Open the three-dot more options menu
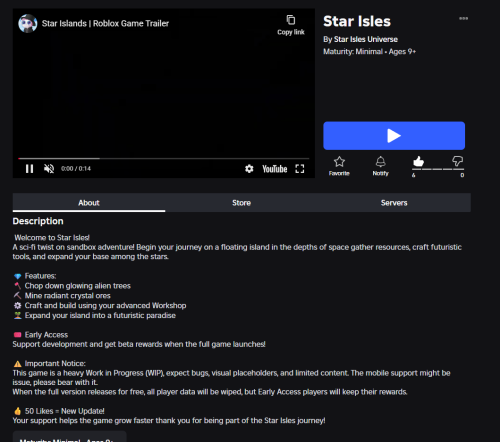Screen dimensions: 500x442 tap(463, 18)
